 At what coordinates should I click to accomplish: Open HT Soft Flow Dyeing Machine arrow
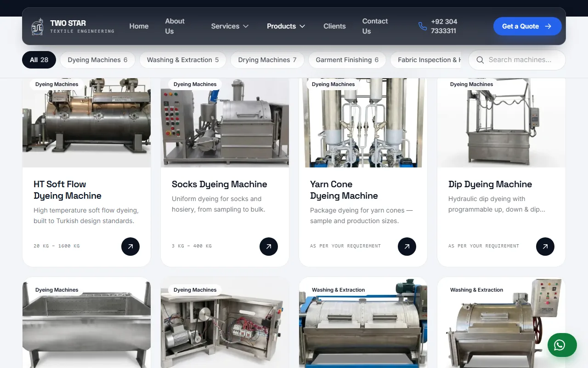130,247
